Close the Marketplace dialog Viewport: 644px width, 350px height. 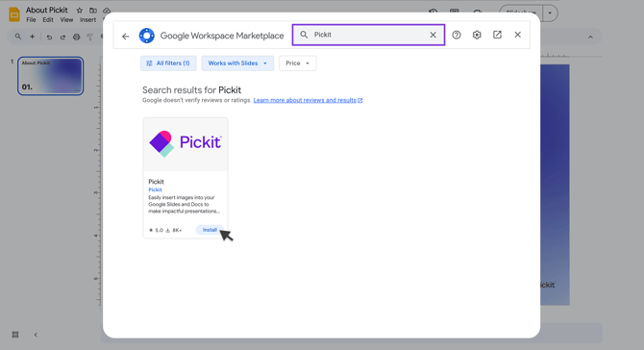pyautogui.click(x=517, y=35)
